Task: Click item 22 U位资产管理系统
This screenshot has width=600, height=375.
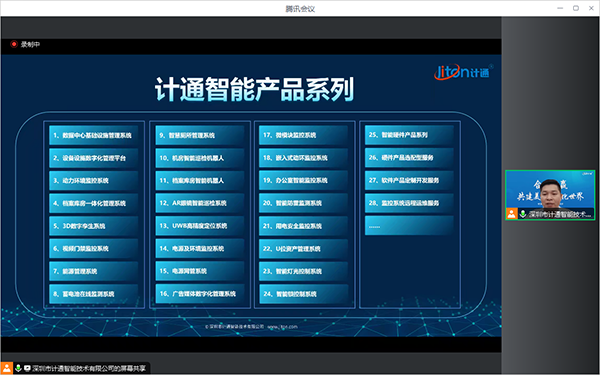Action: [304, 248]
